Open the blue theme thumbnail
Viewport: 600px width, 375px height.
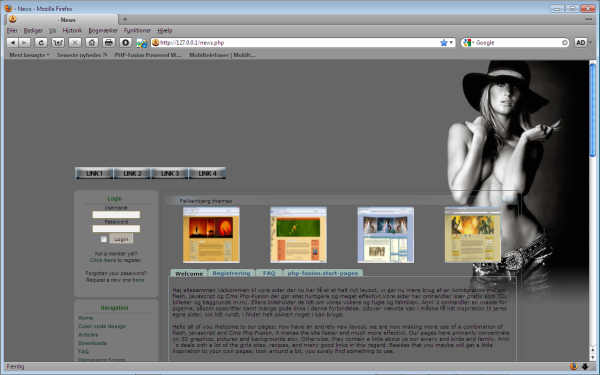coord(386,235)
